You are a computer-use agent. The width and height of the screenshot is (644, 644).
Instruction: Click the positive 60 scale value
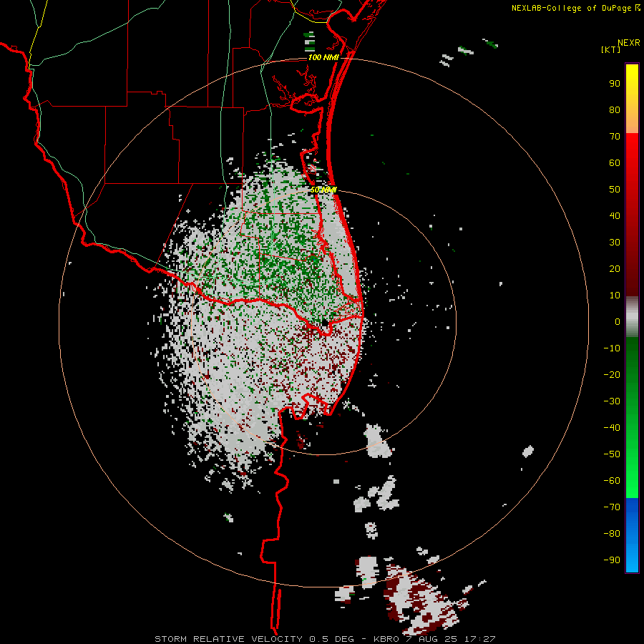615,162
